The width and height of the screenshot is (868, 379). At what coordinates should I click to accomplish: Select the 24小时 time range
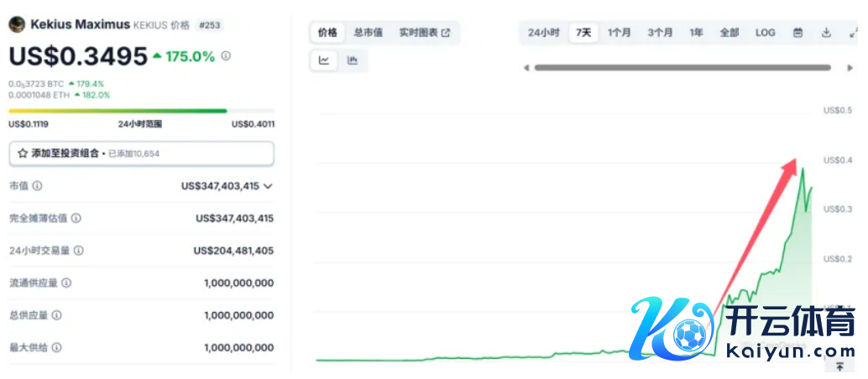(543, 33)
